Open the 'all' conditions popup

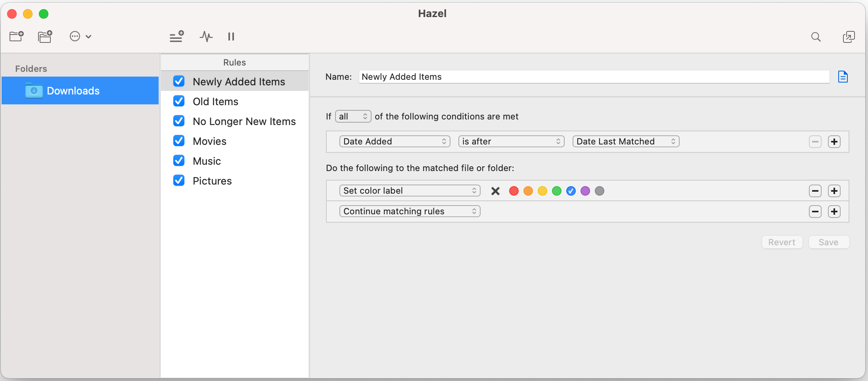353,116
